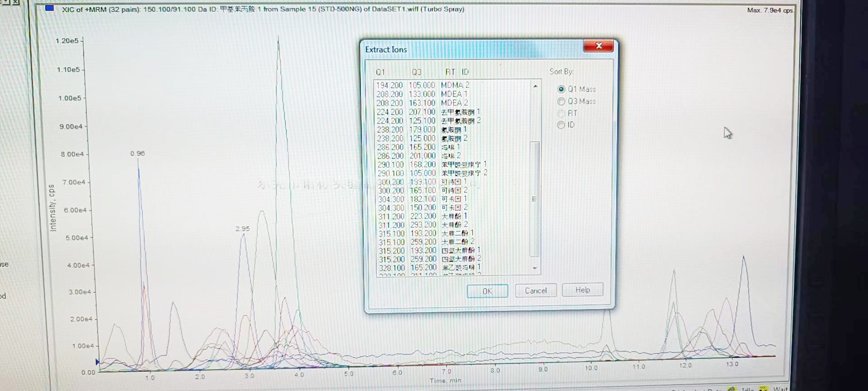The width and height of the screenshot is (868, 391).
Task: Select the MDMA 2 ion pair row
Action: click(x=423, y=85)
